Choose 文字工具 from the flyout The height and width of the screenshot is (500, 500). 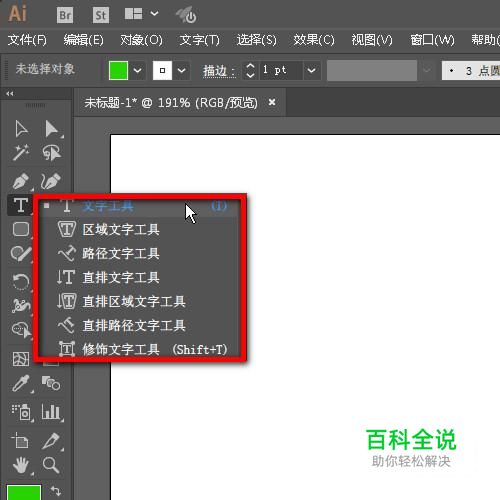click(x=138, y=206)
